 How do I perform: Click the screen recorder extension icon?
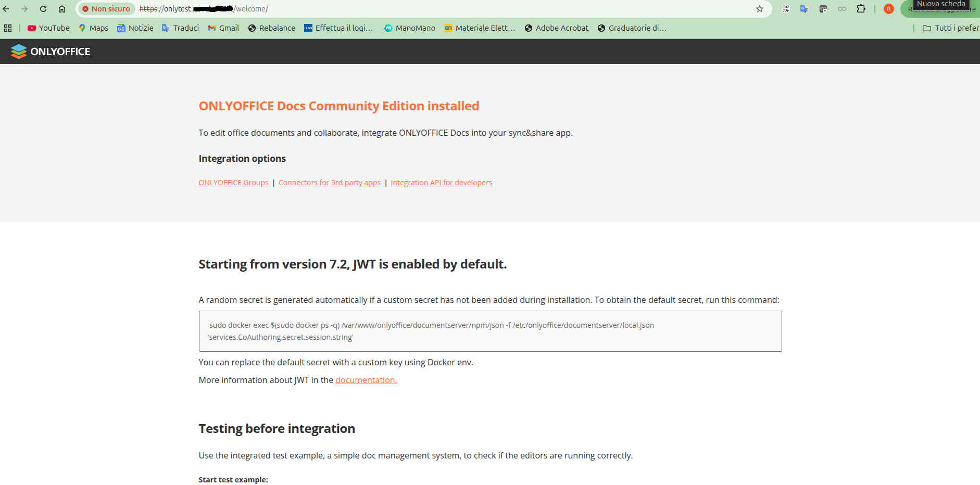[823, 9]
